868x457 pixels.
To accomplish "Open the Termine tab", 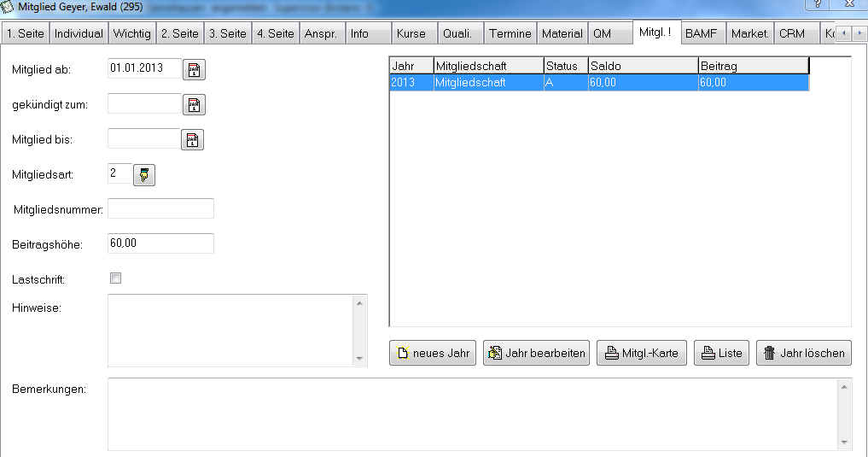I will (510, 33).
